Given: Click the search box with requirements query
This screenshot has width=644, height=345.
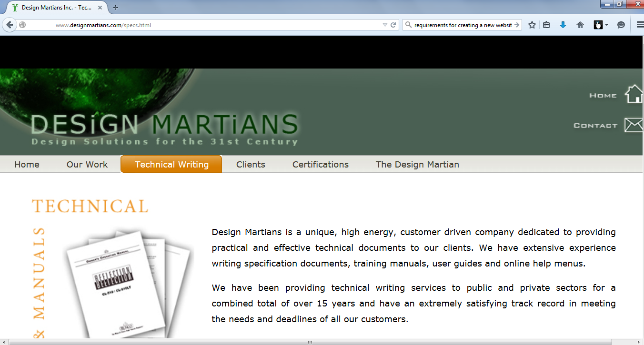Looking at the screenshot, I should pyautogui.click(x=460, y=25).
